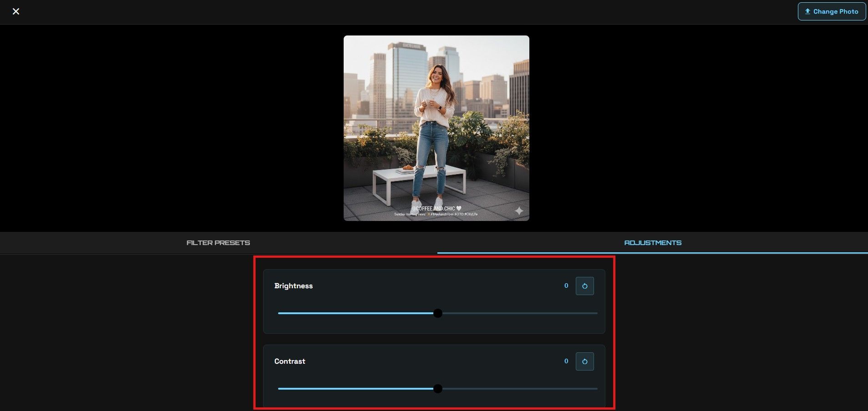Select the circular reset icon beside Brightness
Viewport: 868px width, 411px height.
(x=584, y=286)
